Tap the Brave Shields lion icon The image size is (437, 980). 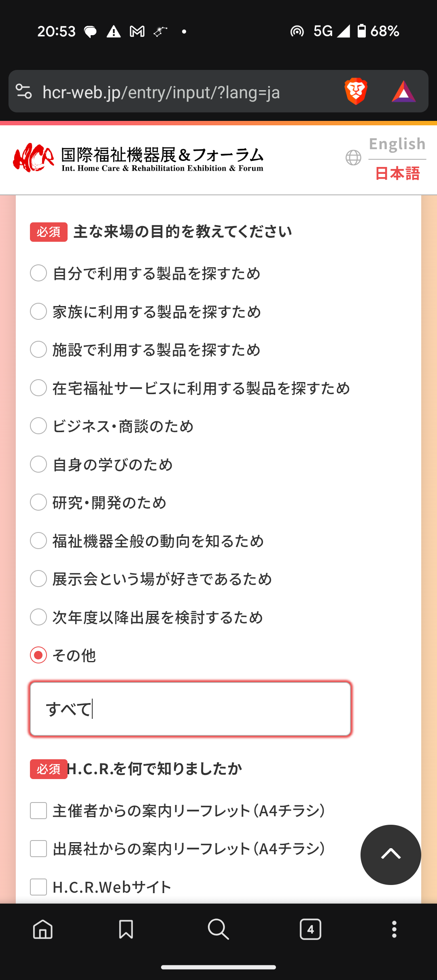click(x=356, y=91)
